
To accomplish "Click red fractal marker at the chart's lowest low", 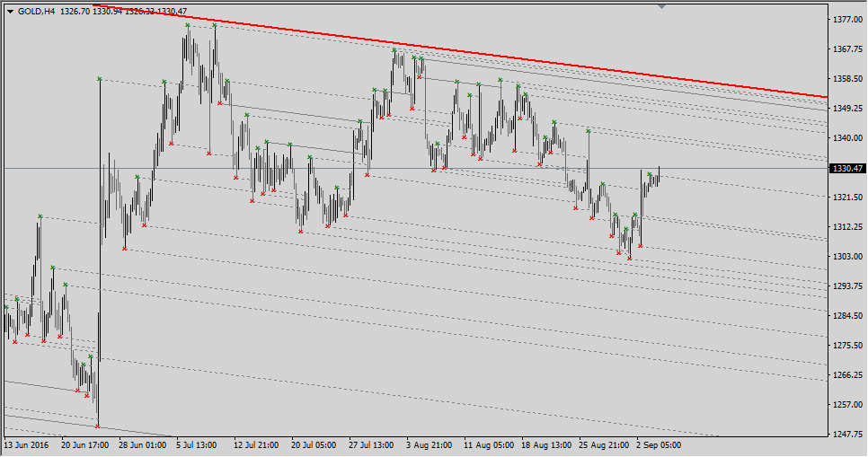I will click(x=97, y=426).
